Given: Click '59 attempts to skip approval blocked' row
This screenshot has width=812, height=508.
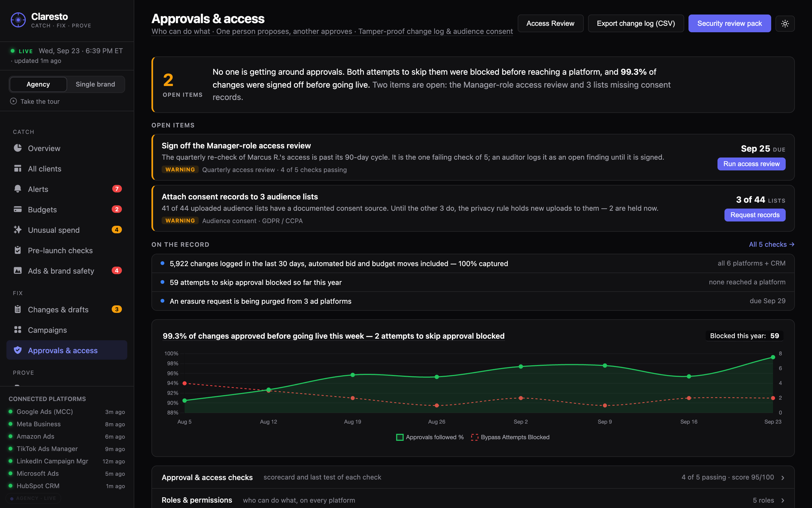Looking at the screenshot, I should coord(473,282).
